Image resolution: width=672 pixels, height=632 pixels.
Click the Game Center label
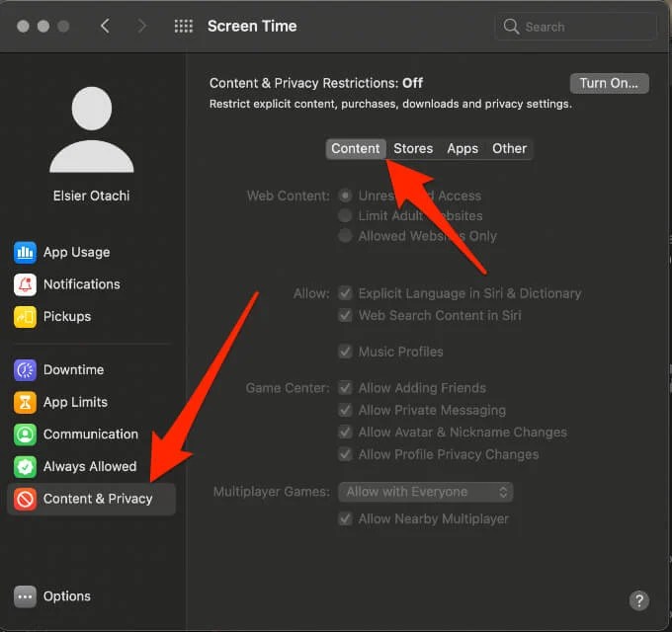(x=288, y=388)
